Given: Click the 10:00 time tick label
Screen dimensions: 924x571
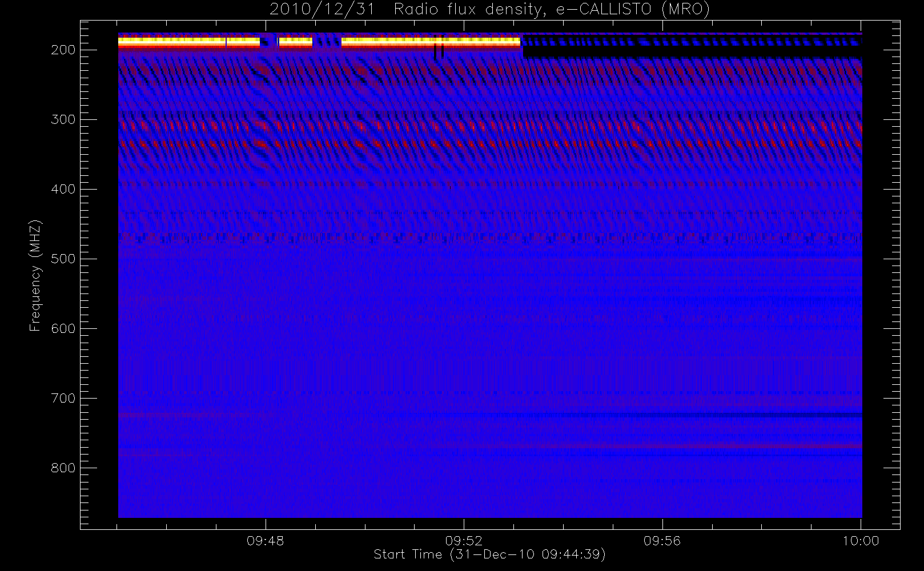Looking at the screenshot, I should pos(861,540).
